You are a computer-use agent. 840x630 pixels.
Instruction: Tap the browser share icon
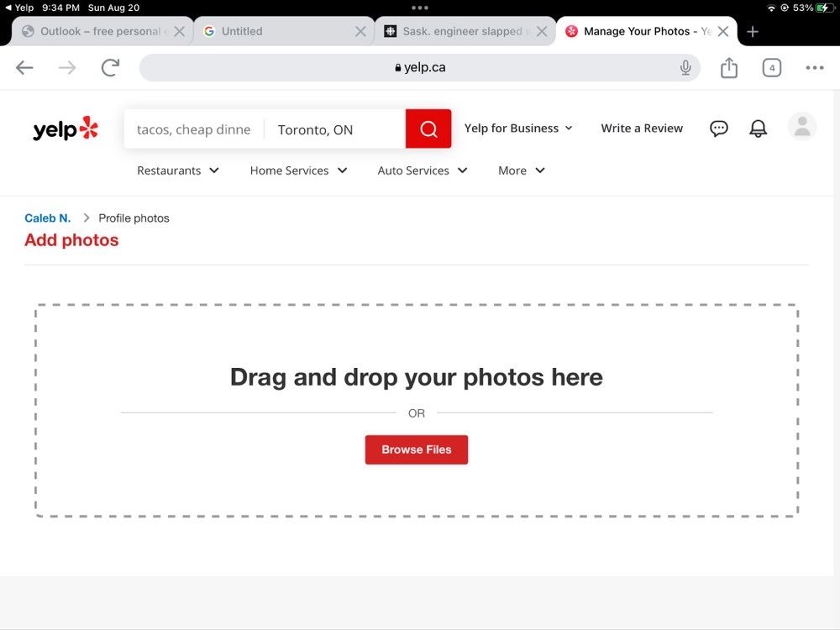[729, 68]
